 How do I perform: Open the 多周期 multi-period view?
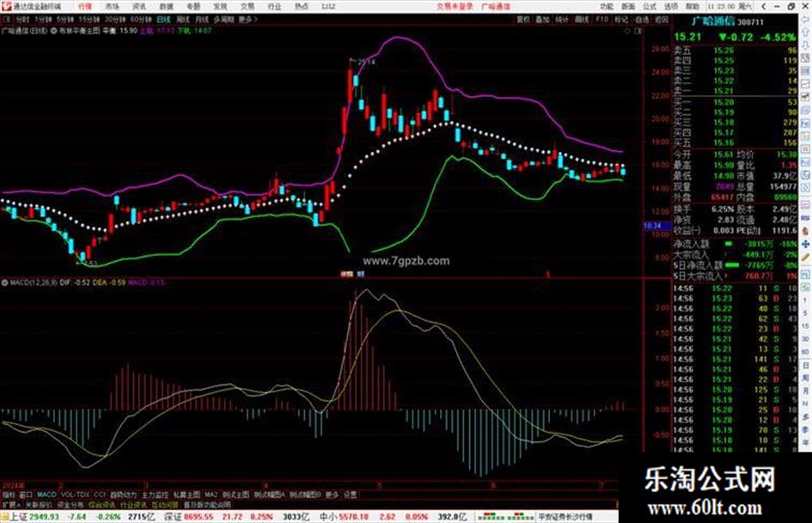tap(223, 19)
